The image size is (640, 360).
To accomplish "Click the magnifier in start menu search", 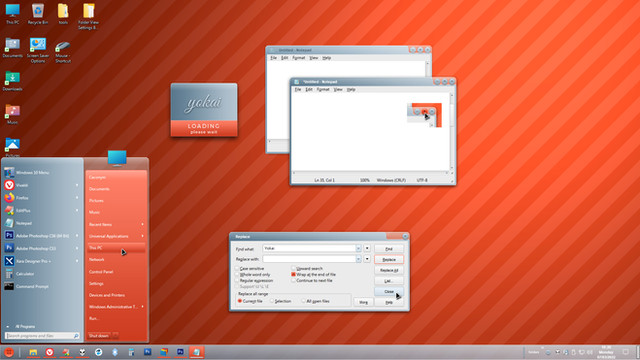I will pos(76,336).
